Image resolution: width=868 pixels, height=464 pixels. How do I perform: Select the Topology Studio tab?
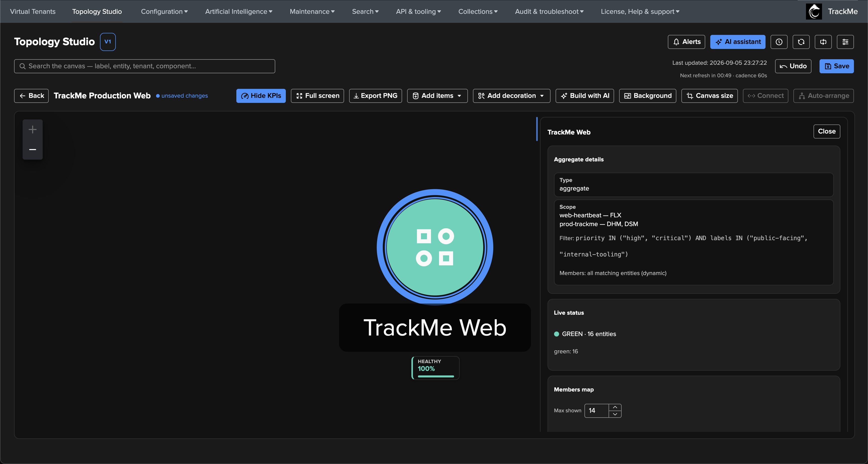(x=97, y=12)
